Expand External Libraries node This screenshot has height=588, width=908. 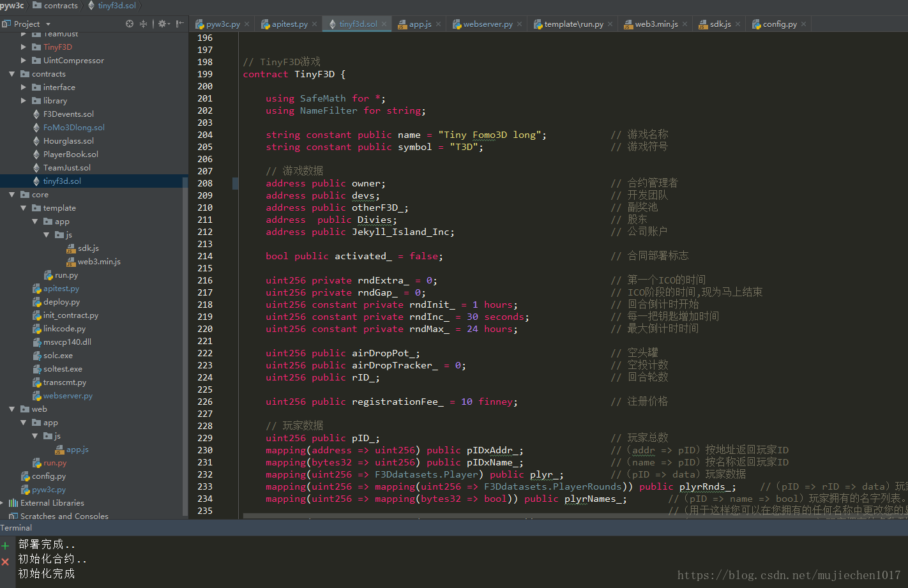[x=3, y=503]
